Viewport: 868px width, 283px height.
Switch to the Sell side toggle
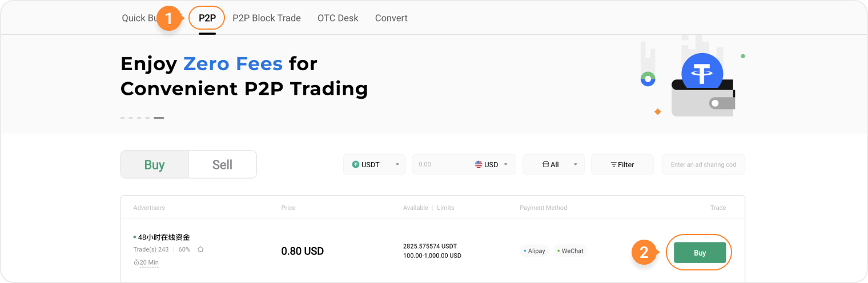222,164
